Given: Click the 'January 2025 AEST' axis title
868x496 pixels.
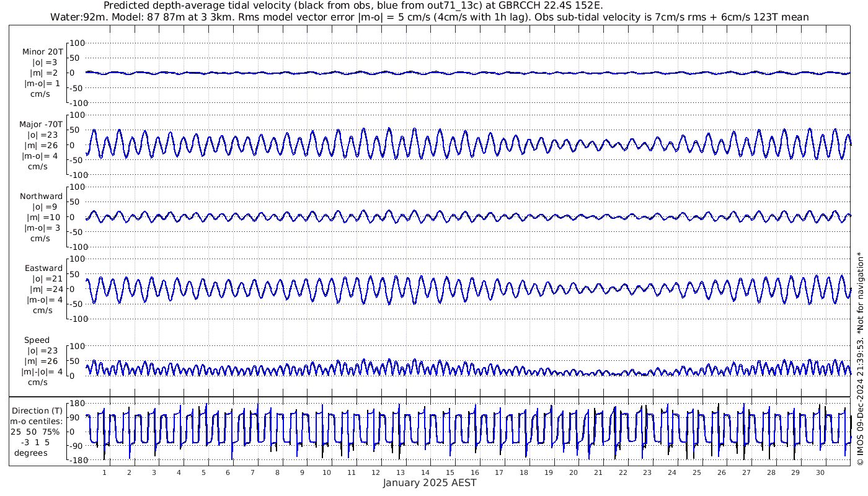Looking at the screenshot, I should pos(430,483).
